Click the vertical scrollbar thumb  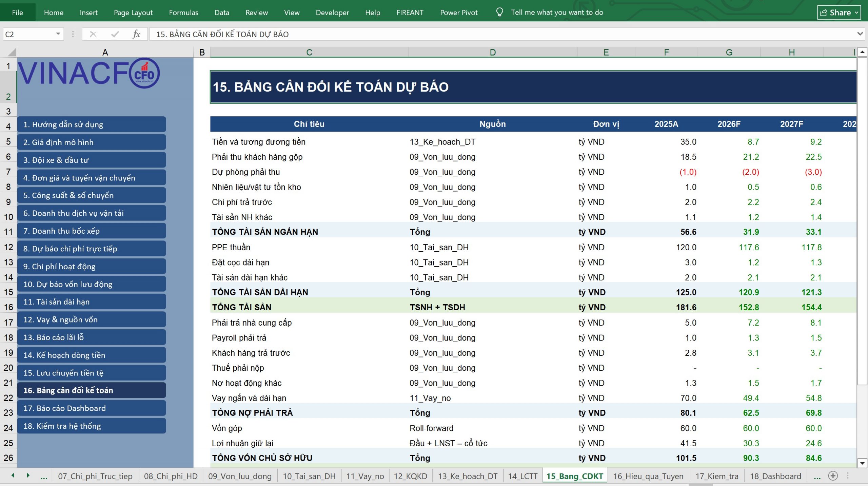pos(862,221)
